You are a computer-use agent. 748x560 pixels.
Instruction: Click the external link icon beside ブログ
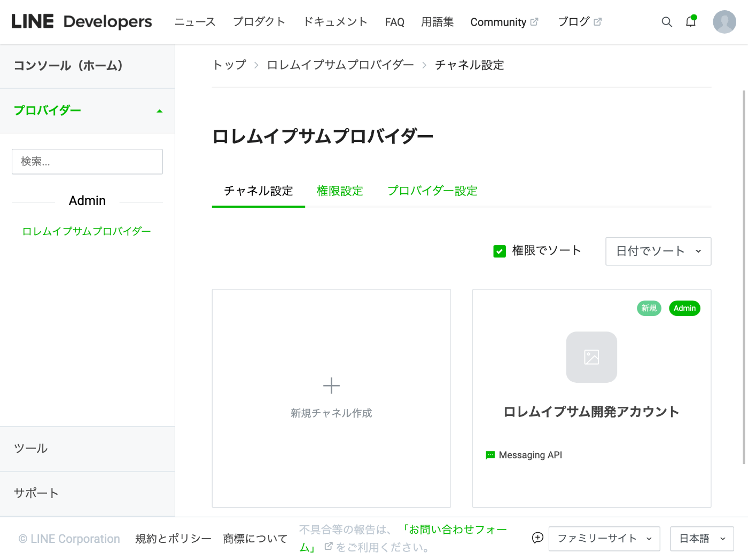click(598, 22)
